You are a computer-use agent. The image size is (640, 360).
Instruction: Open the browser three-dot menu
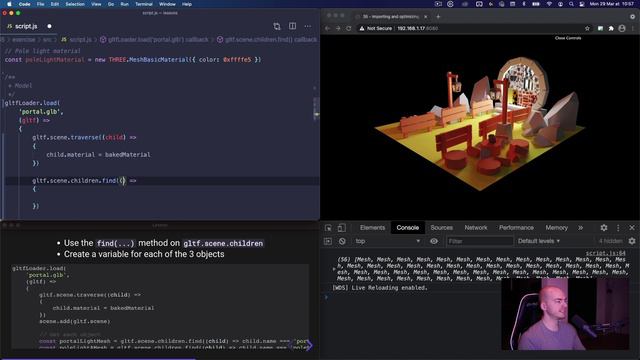pyautogui.click(x=633, y=28)
